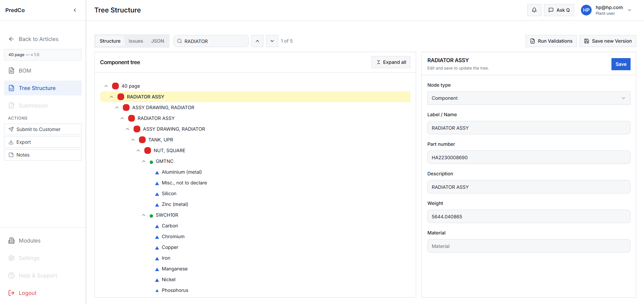
Task: Open Modules in the sidebar
Action: point(43,241)
